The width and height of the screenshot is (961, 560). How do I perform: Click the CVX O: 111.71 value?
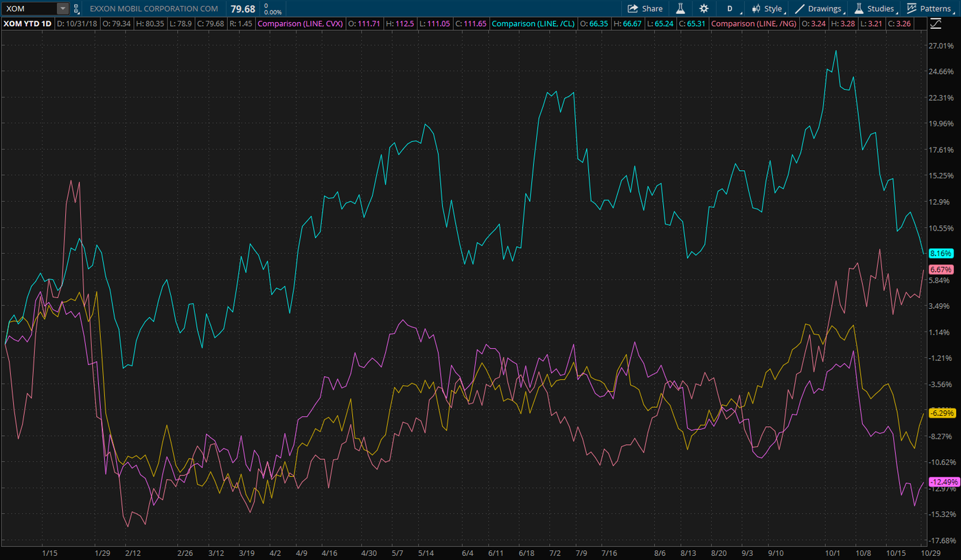364,23
